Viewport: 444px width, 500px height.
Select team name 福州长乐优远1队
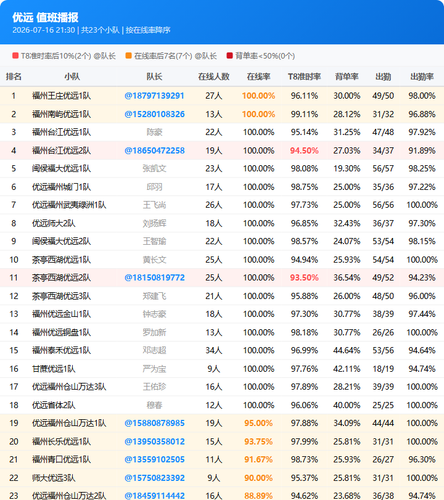(61, 442)
